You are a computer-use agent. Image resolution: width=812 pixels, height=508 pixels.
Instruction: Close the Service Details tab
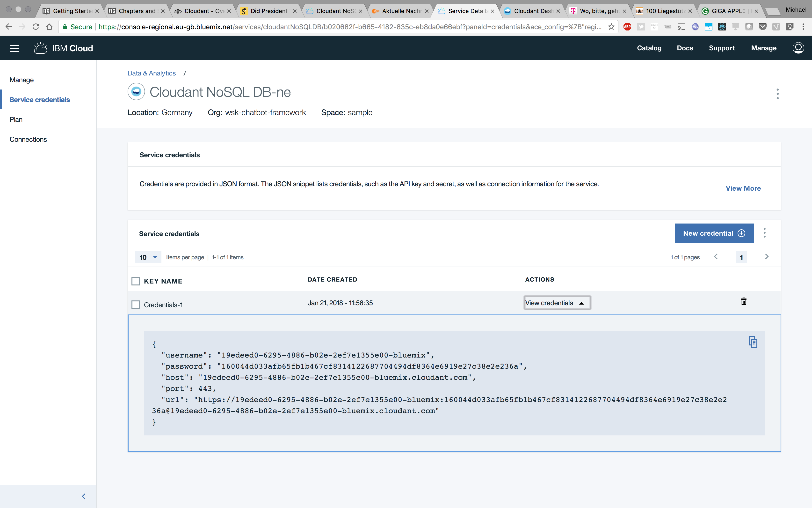tap(492, 11)
